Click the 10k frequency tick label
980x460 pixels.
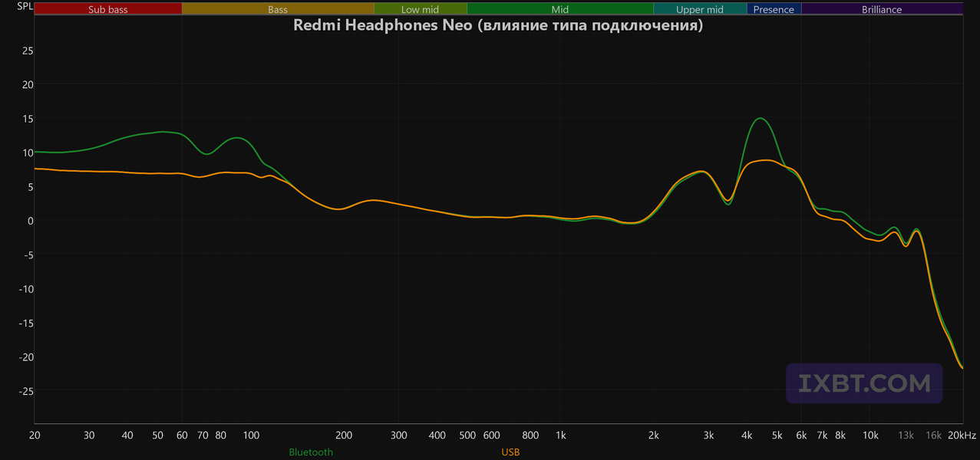[x=870, y=435]
